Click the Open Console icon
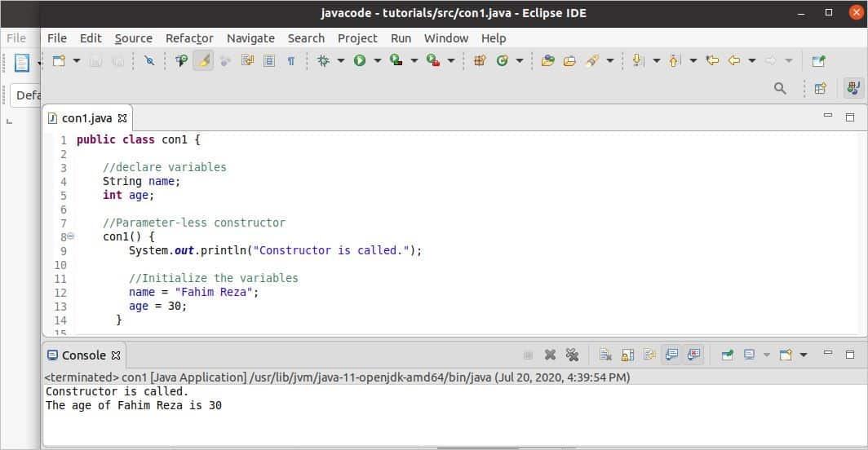This screenshot has width=868, height=450. tap(786, 355)
